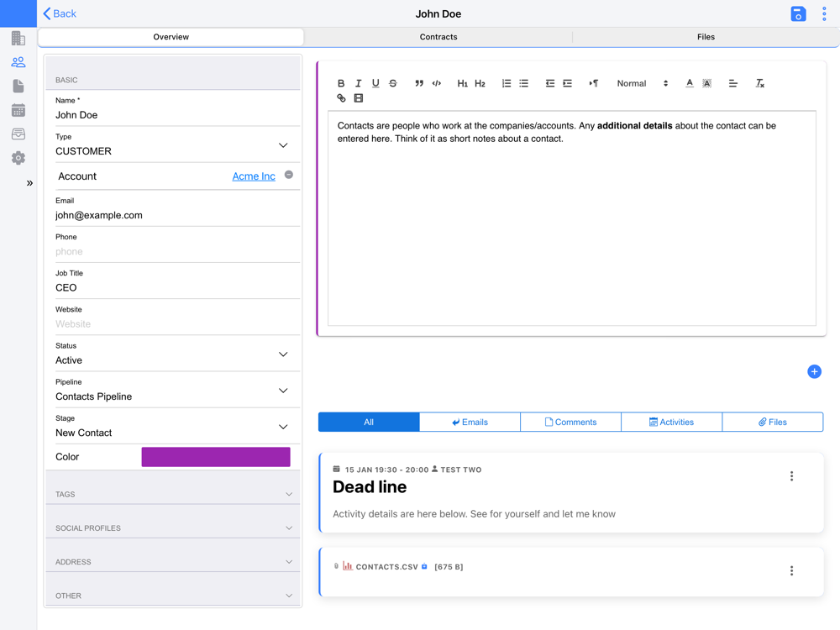Clear text formatting in the editor
The width and height of the screenshot is (840, 630).
pyautogui.click(x=759, y=83)
